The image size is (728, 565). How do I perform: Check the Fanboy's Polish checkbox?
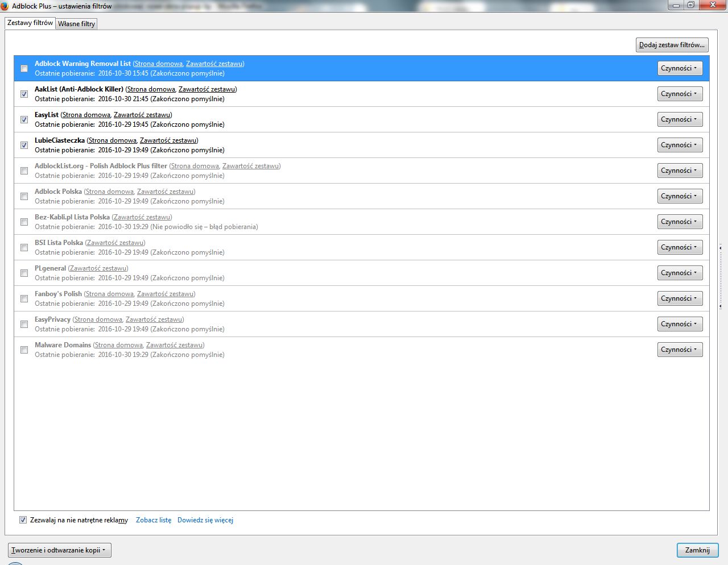[x=24, y=298]
